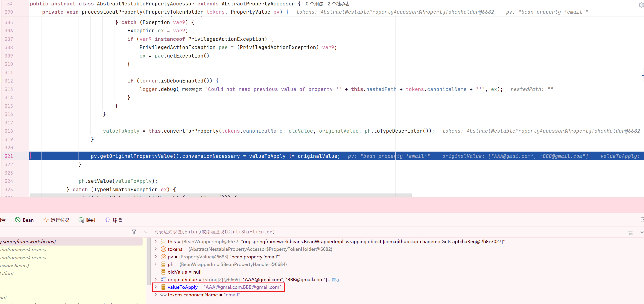Expand the 'valueToApply' variable node

tap(156, 287)
